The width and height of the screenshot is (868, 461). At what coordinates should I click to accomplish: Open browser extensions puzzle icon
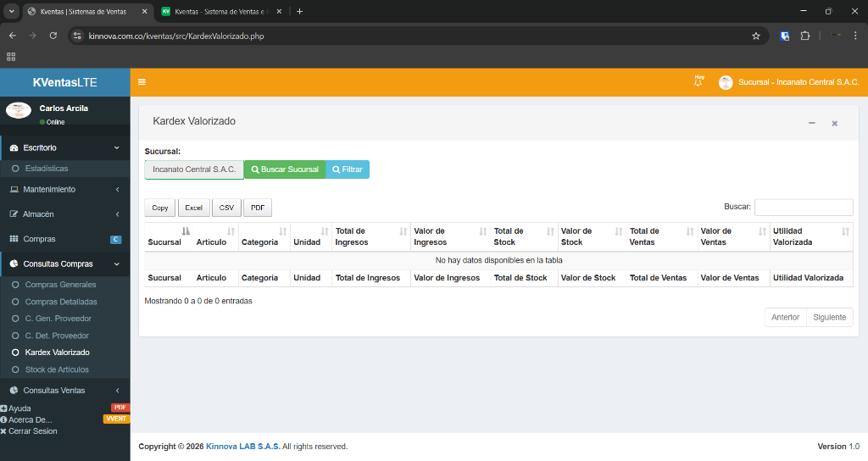pyautogui.click(x=805, y=36)
